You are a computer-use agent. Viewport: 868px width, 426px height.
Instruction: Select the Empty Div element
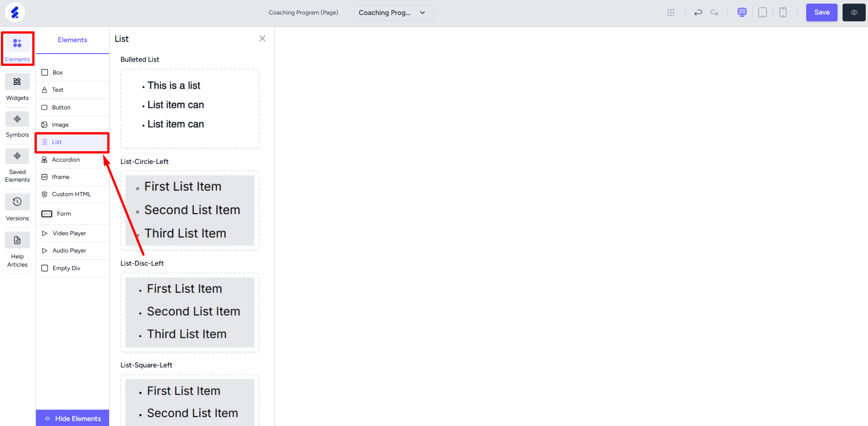pyautogui.click(x=72, y=268)
